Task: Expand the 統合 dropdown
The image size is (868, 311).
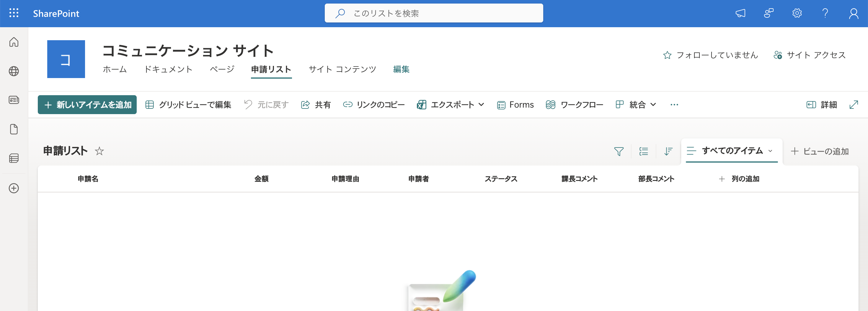Action: tap(636, 105)
